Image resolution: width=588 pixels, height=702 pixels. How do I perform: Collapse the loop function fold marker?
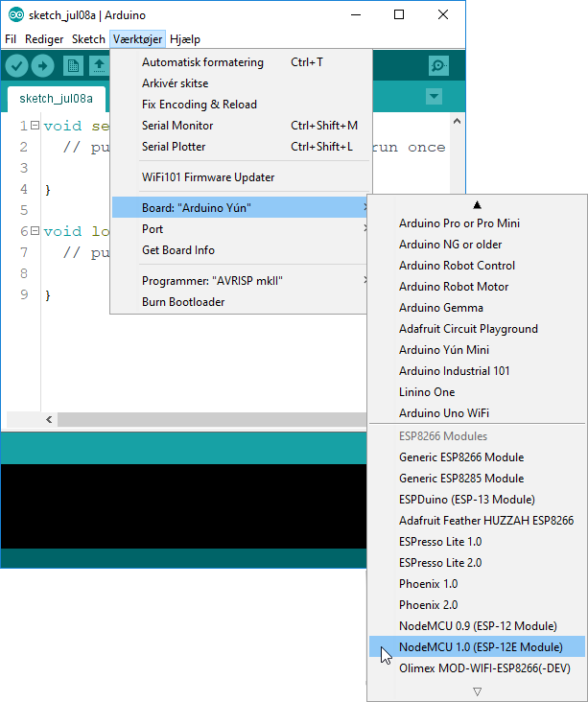click(x=35, y=231)
